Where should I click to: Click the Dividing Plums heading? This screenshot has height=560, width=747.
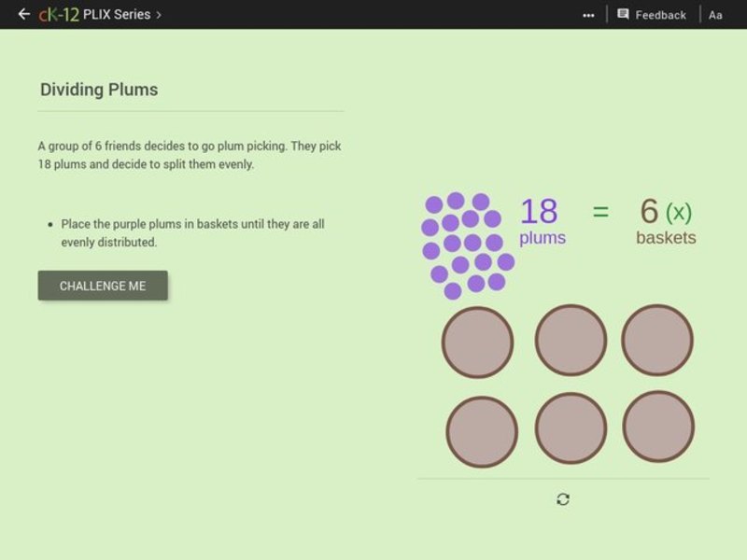(98, 90)
